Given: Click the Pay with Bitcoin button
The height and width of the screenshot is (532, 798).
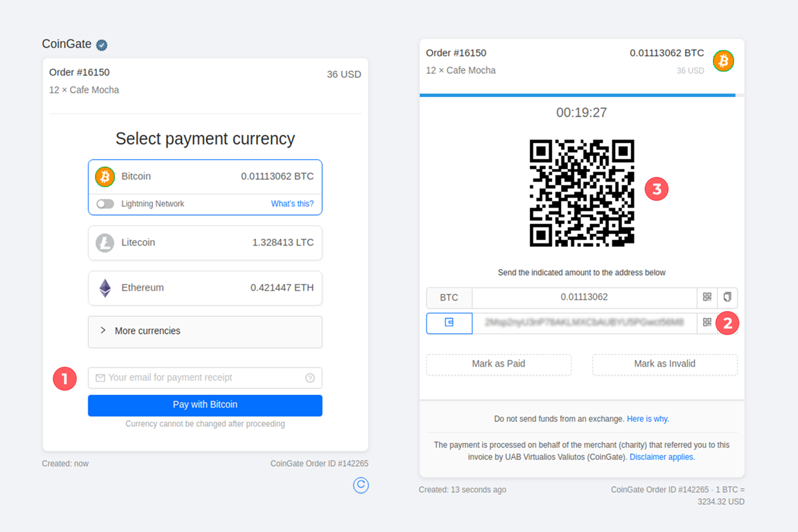Looking at the screenshot, I should 205,405.
